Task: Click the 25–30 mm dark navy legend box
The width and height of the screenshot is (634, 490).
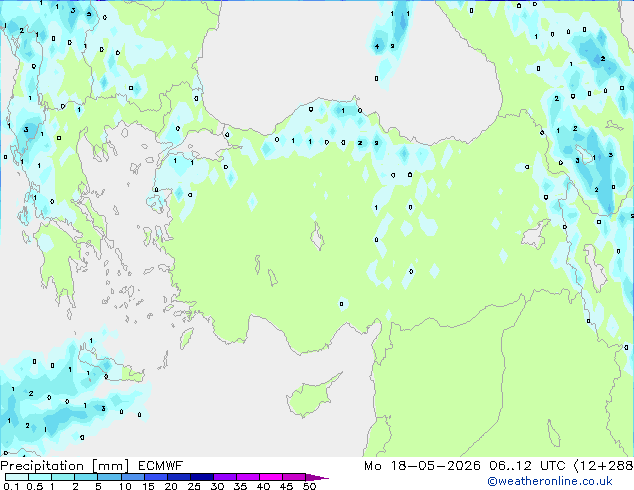Action: pos(202,477)
